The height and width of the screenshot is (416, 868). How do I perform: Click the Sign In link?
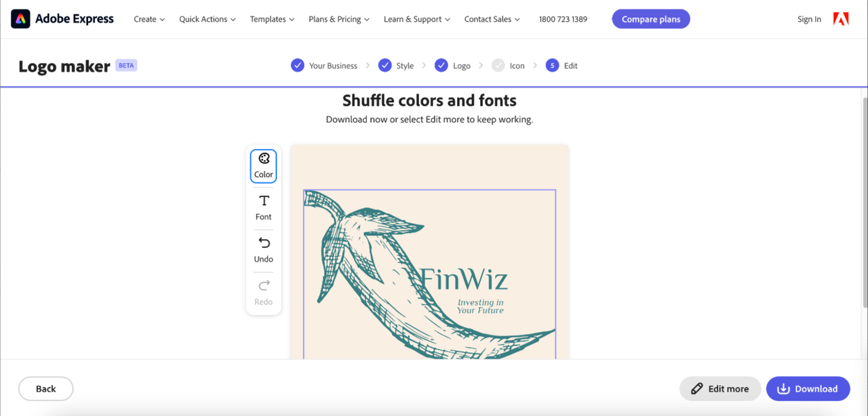tap(809, 19)
